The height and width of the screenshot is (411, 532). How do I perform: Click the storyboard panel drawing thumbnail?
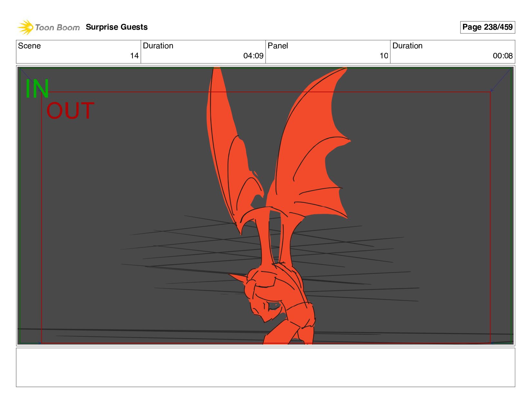pyautogui.click(x=265, y=206)
